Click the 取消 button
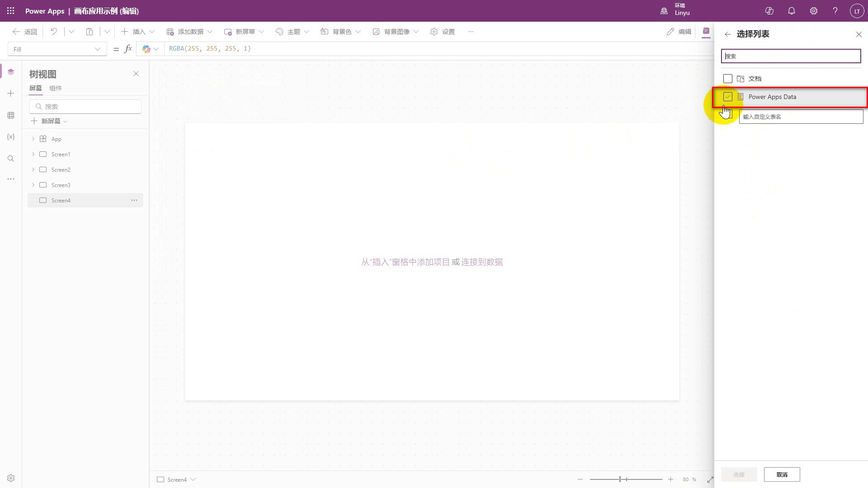868x488 pixels. [x=782, y=474]
